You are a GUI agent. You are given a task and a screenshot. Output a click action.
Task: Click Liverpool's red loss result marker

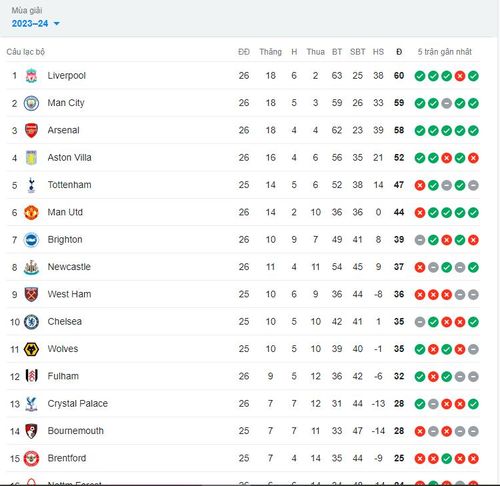click(460, 76)
